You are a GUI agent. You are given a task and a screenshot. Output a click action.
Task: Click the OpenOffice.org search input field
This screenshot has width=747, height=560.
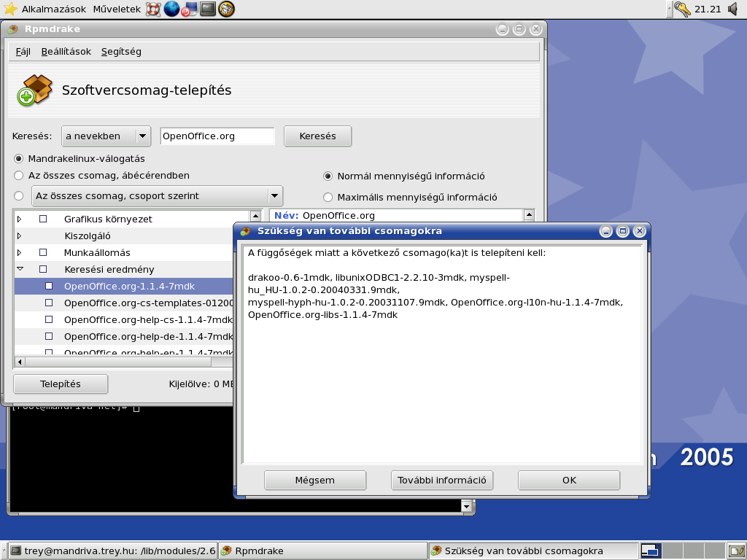click(217, 136)
